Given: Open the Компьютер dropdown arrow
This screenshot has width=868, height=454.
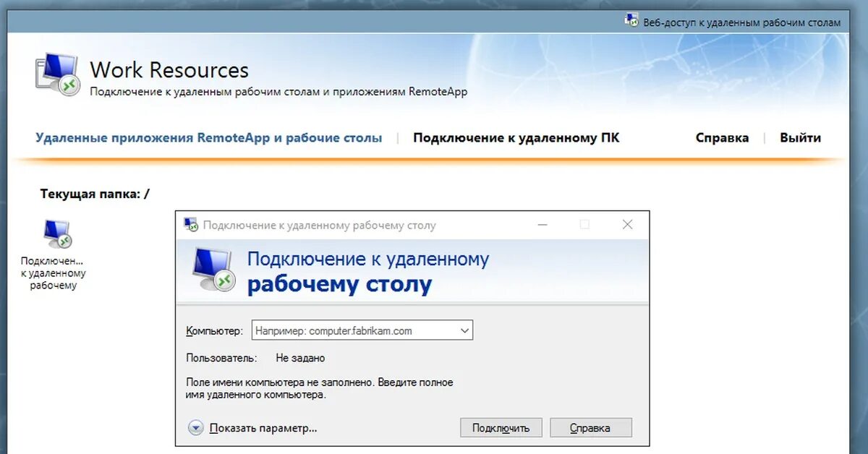Looking at the screenshot, I should tap(464, 330).
